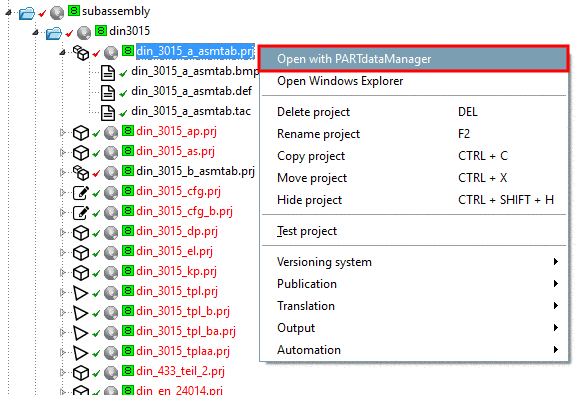Image resolution: width=583 pixels, height=395 pixels.
Task: Click triangle template icon of din_3015_tpl_b.prj
Action: (x=80, y=313)
